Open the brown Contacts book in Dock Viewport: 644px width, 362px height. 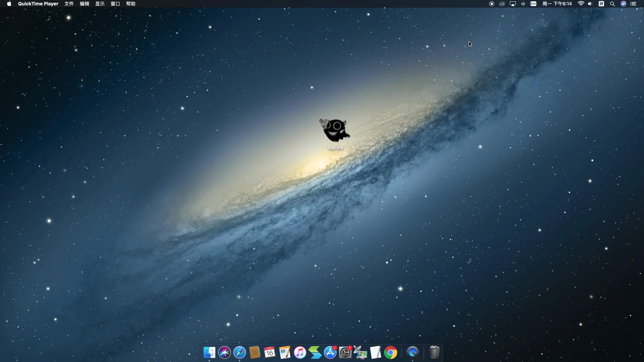coord(255,353)
